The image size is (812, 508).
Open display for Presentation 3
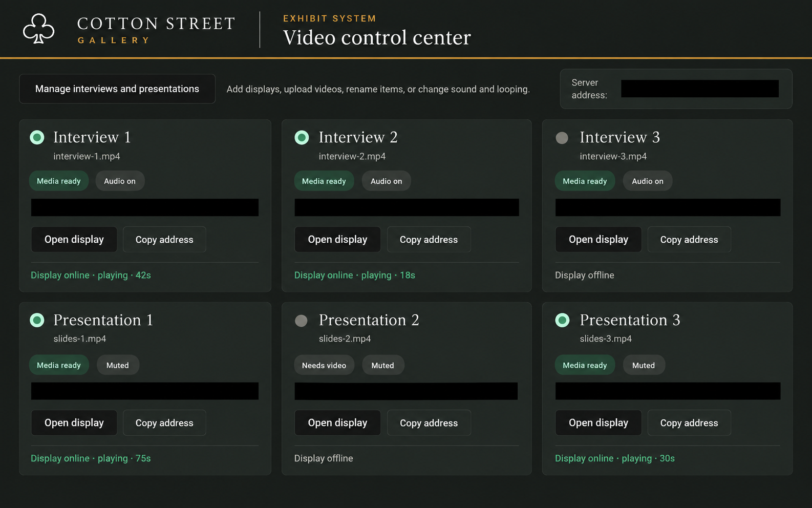[599, 422]
